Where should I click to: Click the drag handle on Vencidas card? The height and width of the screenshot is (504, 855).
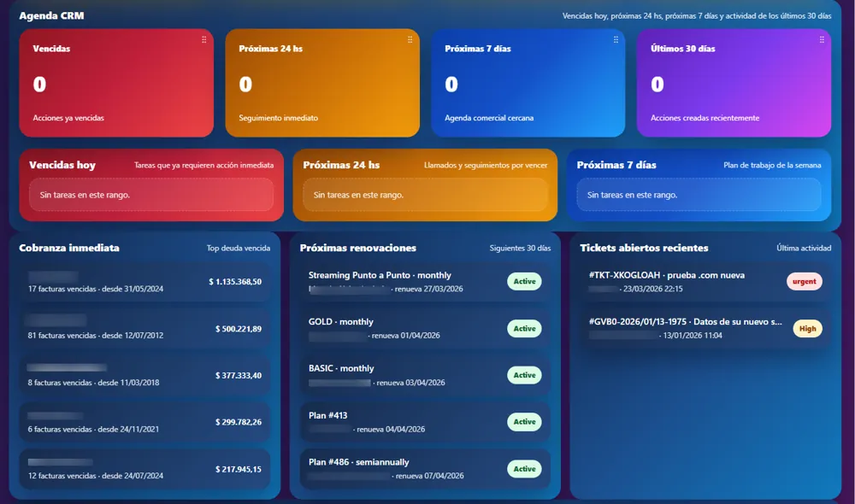click(x=203, y=39)
